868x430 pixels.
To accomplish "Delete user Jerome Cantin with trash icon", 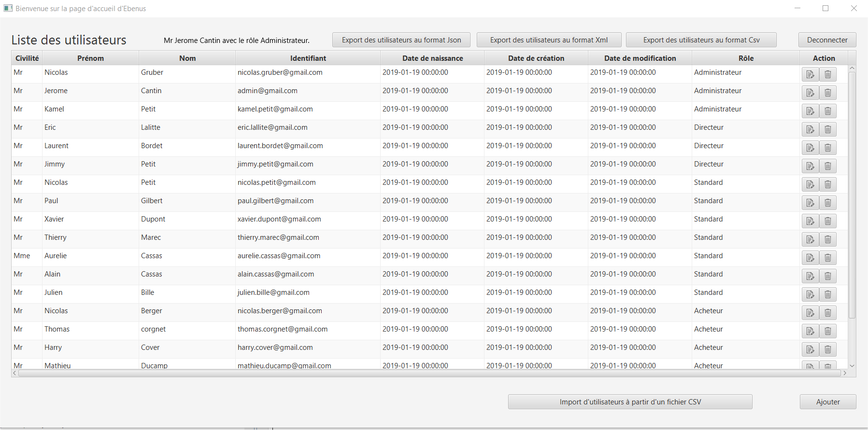I will [827, 93].
